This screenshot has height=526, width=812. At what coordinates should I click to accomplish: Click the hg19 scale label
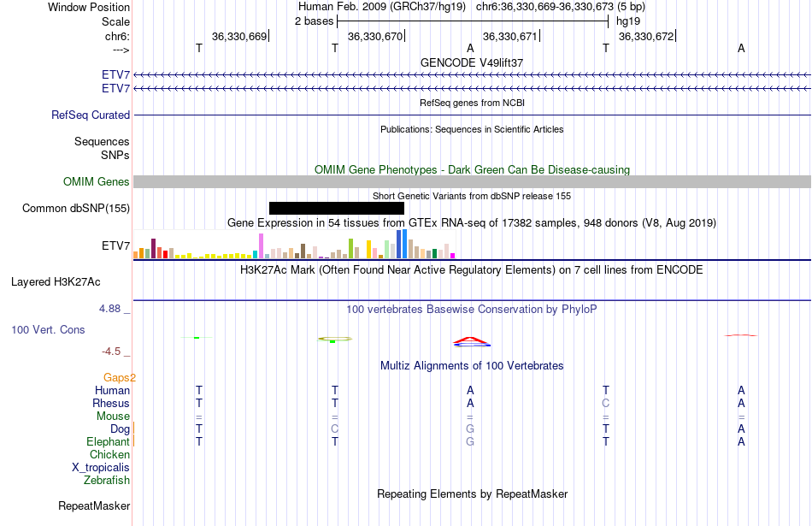click(628, 21)
